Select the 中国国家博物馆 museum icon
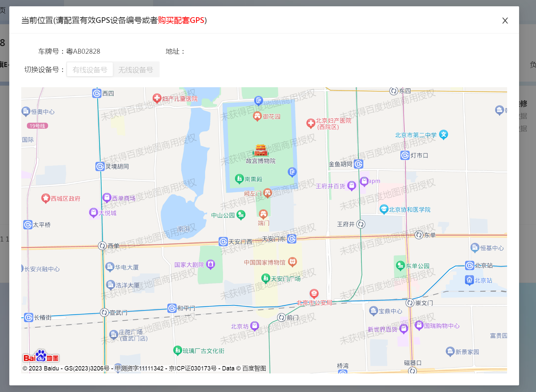The width and height of the screenshot is (536, 392). 292,262
